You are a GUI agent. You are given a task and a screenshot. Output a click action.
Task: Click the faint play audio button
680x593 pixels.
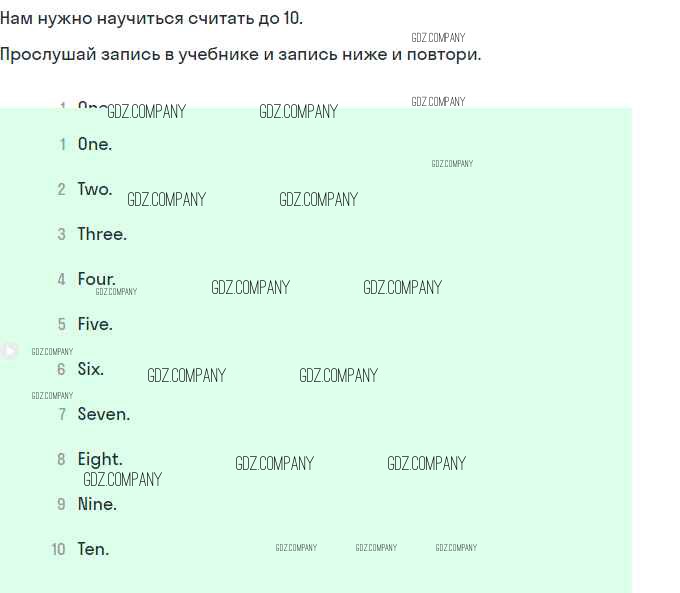(x=9, y=350)
